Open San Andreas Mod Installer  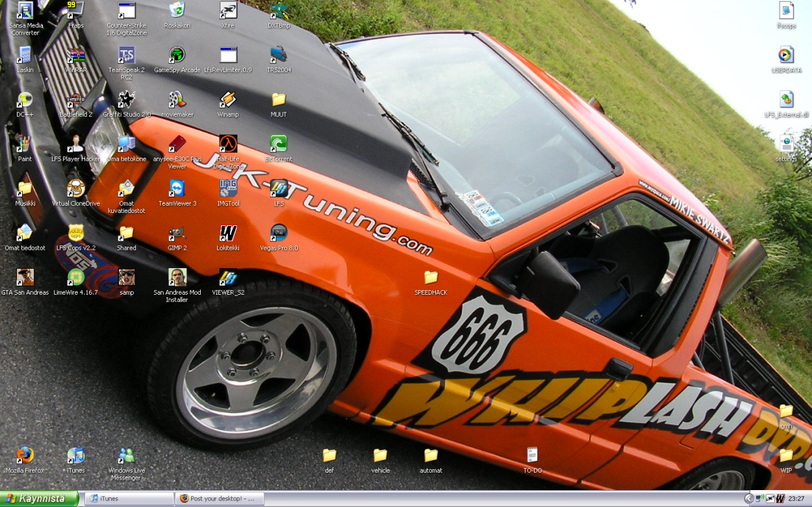(x=177, y=278)
